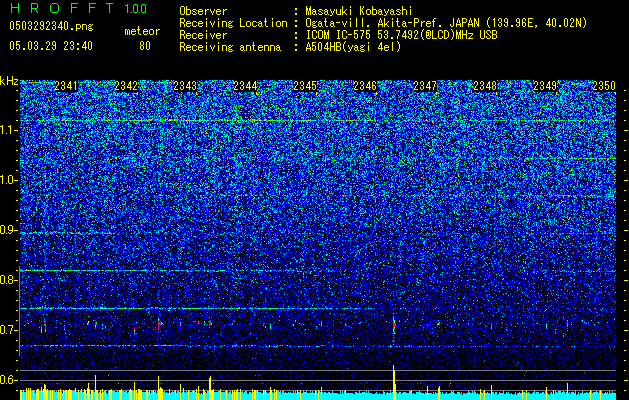Click the 2348 time marker
629x400 pixels.
click(485, 86)
